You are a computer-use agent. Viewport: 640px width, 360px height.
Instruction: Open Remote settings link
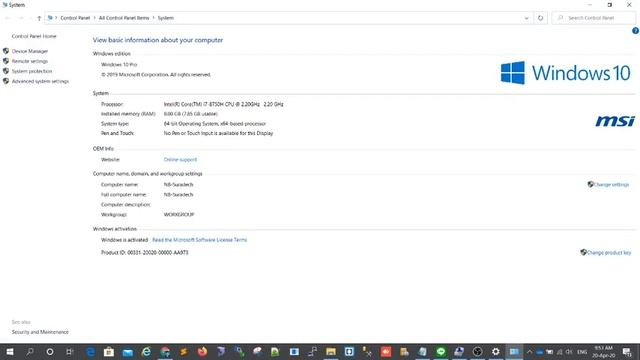pyautogui.click(x=30, y=61)
